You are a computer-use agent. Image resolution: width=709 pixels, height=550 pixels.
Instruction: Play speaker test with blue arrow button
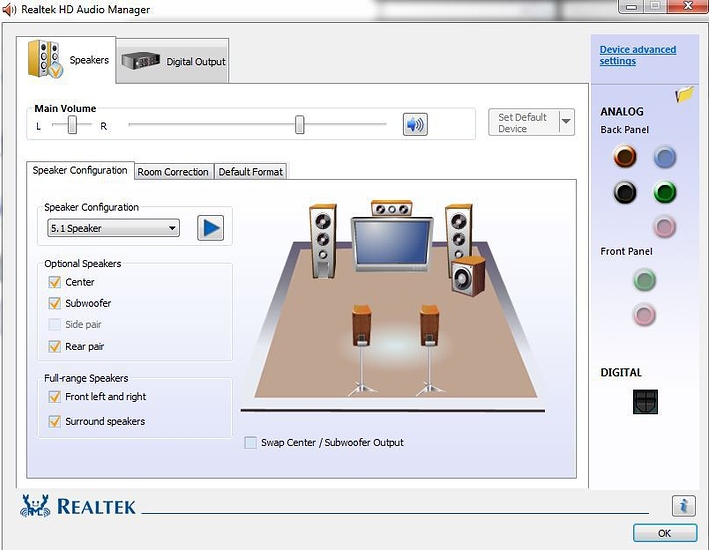tap(210, 228)
